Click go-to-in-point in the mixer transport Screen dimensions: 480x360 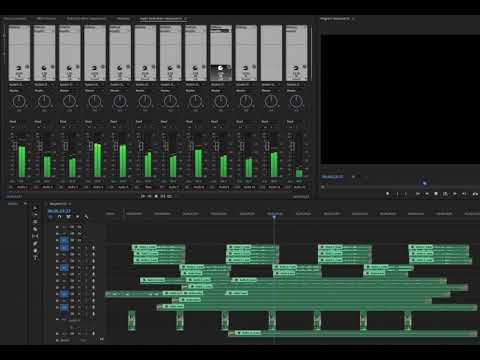(x=143, y=196)
